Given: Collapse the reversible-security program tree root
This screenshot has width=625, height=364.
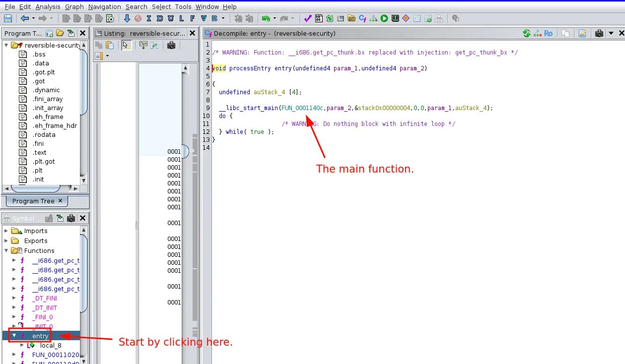Looking at the screenshot, I should [x=6, y=45].
